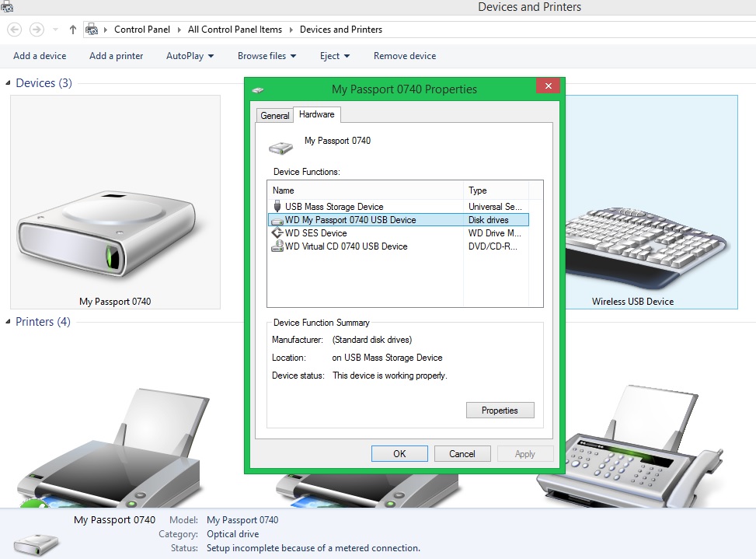Collapse the Printers (4) section
Screen dimensions: 756x559
(x=9, y=322)
